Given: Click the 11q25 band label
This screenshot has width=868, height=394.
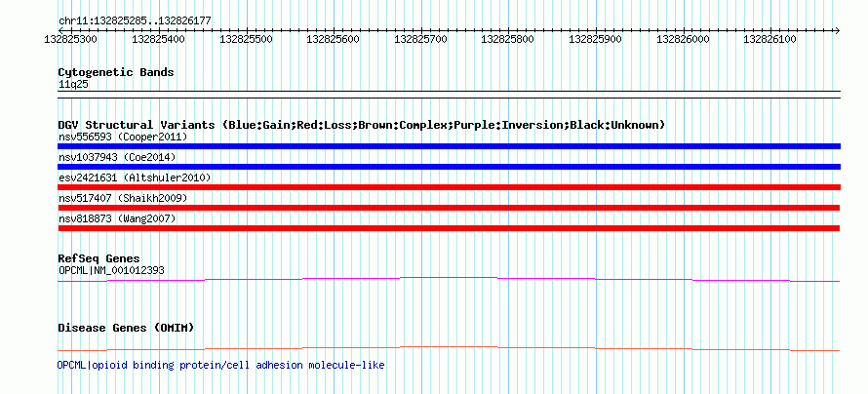Looking at the screenshot, I should point(73,85).
